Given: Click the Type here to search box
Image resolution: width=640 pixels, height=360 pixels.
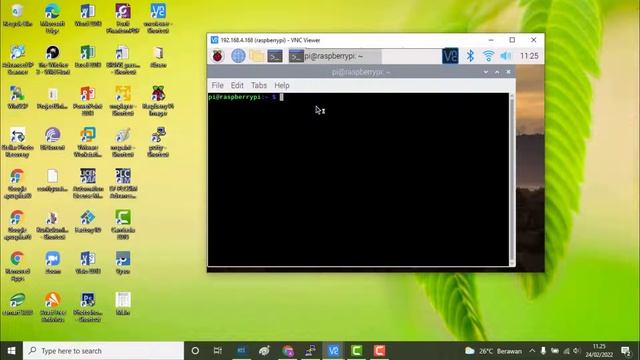Looking at the screenshot, I should [103, 351].
